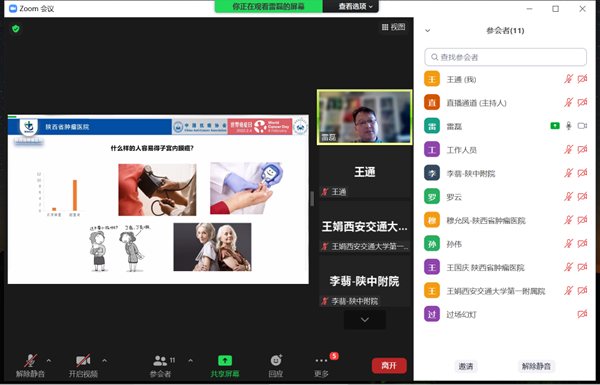600x385 pixels.
Task: Open the 更多 more options menu
Action: 321,365
